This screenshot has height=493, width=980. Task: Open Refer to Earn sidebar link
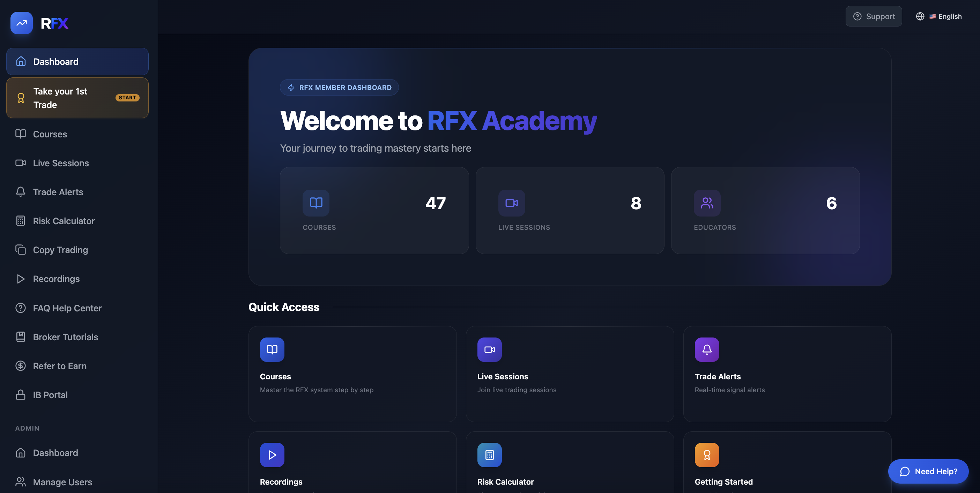pos(77,366)
